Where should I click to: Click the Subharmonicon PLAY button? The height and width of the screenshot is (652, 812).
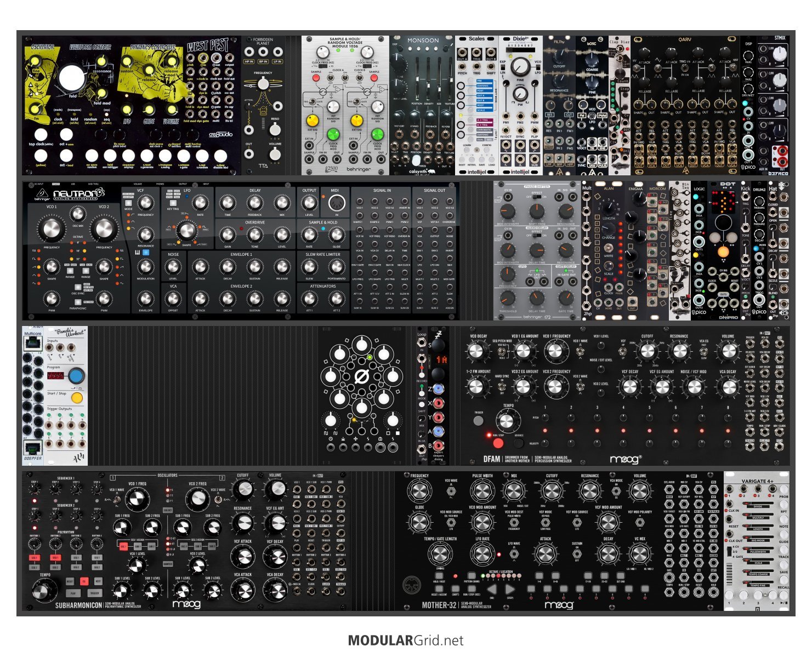point(73,593)
